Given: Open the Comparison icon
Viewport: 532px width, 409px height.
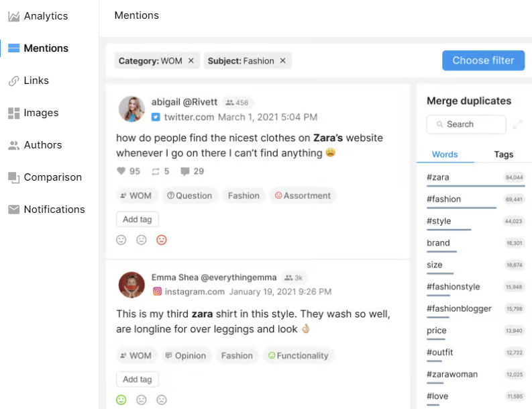Looking at the screenshot, I should pos(13,178).
